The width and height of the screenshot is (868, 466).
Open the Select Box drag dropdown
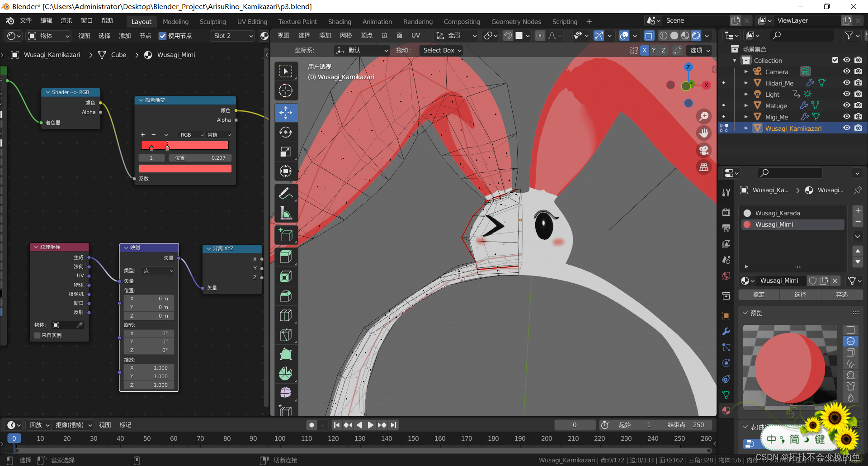tap(442, 50)
